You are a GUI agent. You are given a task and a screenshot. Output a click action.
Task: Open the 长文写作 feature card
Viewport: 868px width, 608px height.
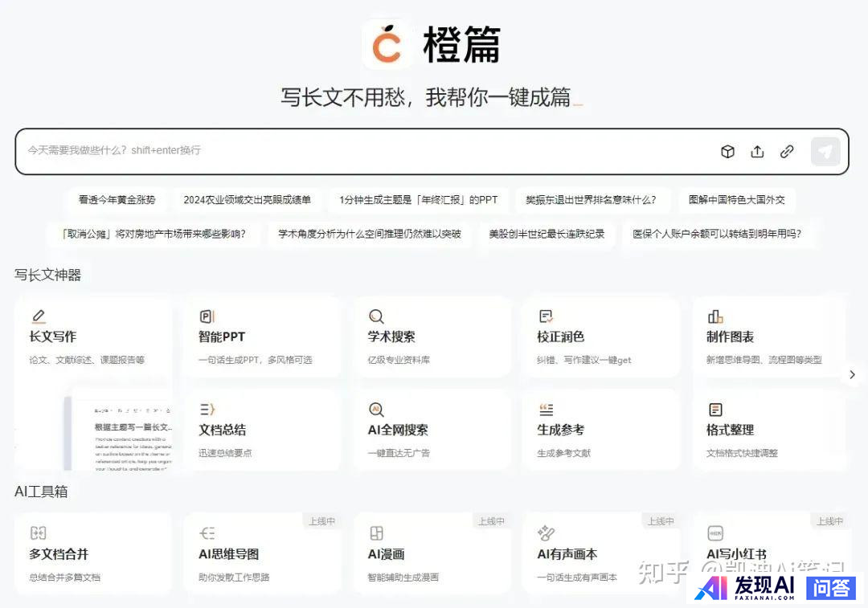92,337
